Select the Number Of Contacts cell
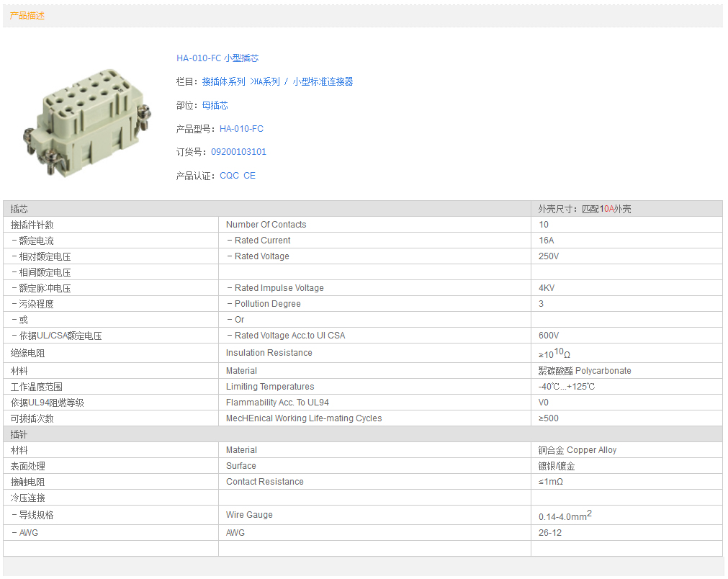Image resolution: width=728 pixels, height=579 pixels. pyautogui.click(x=266, y=225)
